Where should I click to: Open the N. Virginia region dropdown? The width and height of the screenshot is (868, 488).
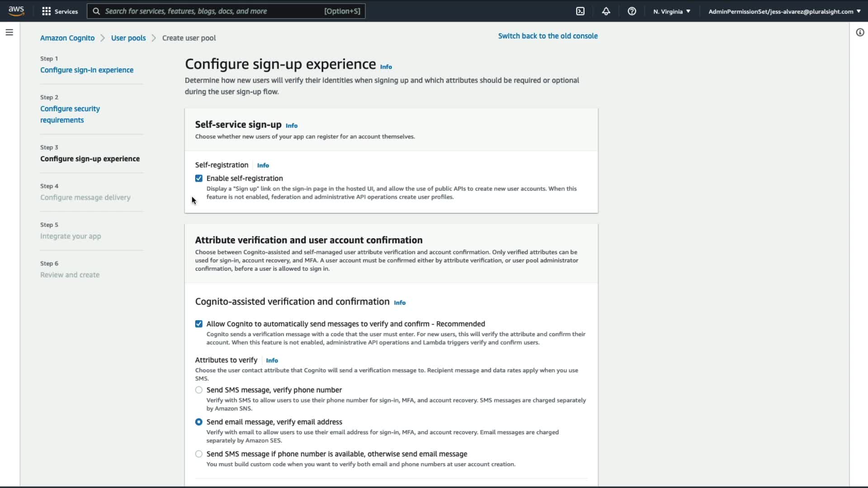click(671, 11)
